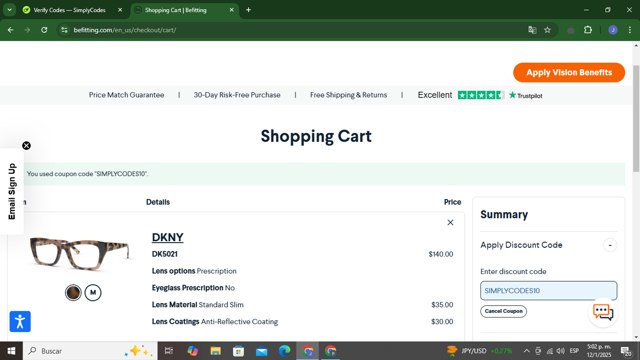Close the Verify Codes tab
This screenshot has width=640, height=360.
pyautogui.click(x=120, y=10)
